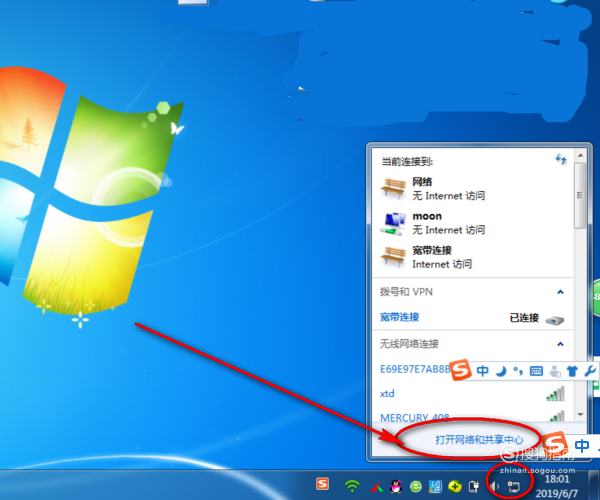Click the refresh network list icon
The image size is (600, 500).
pos(561,159)
